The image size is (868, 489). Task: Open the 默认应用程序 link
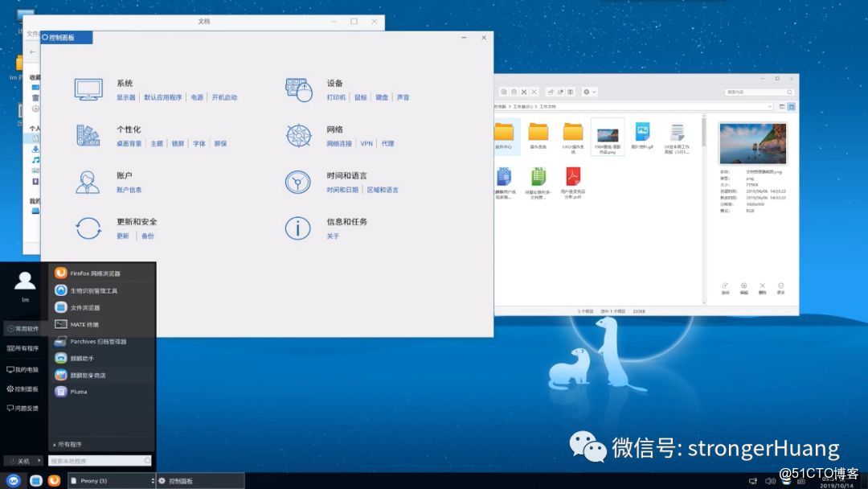tap(162, 97)
